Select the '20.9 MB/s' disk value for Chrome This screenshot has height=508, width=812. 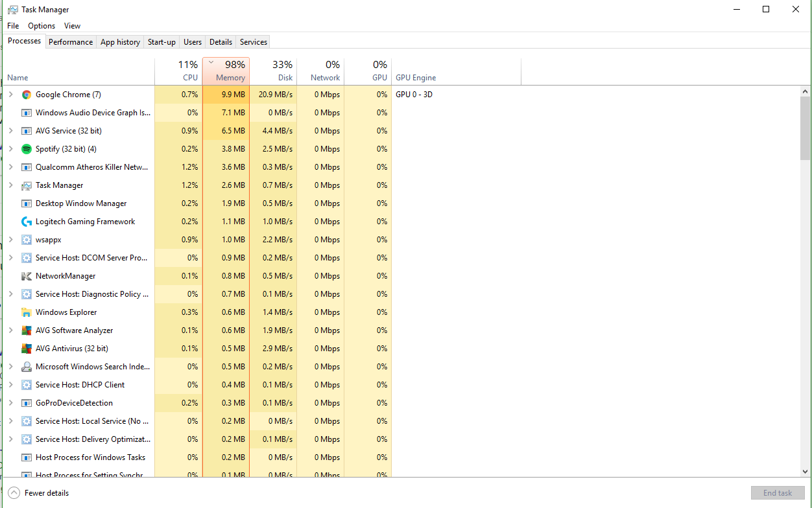click(273, 95)
